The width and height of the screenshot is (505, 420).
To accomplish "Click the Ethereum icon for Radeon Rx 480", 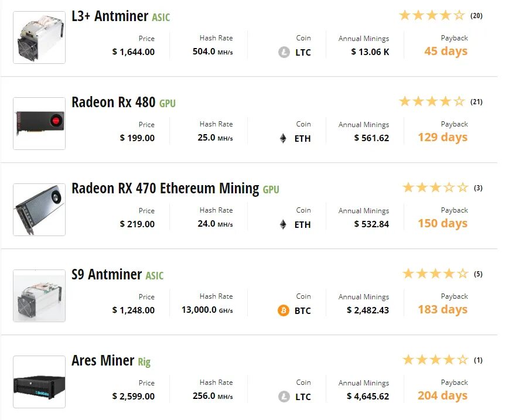I will click(283, 138).
